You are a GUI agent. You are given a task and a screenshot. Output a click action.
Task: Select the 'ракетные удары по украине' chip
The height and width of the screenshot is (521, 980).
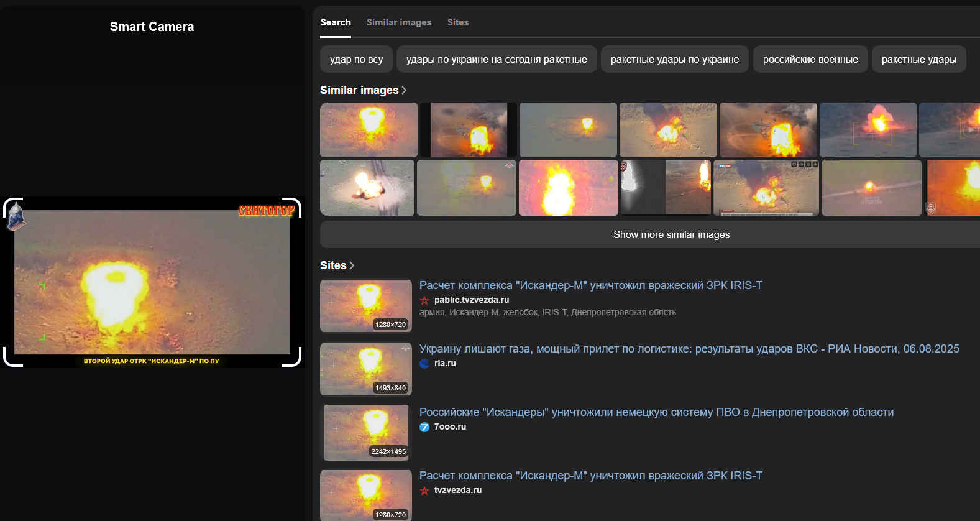click(675, 59)
